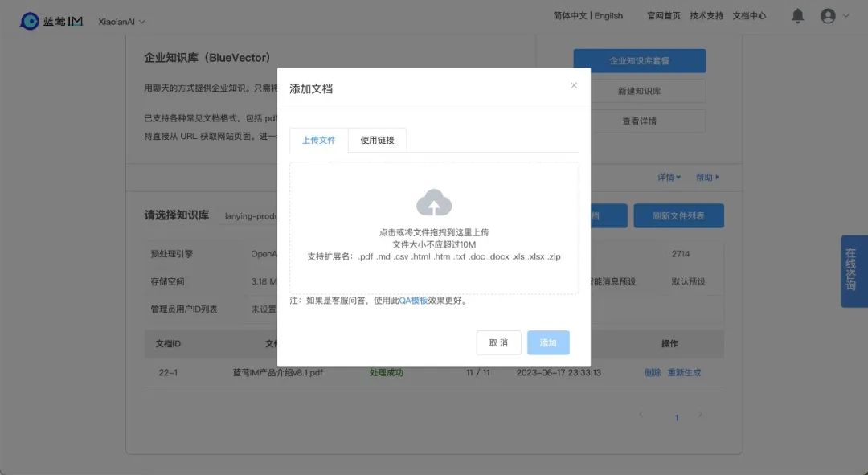Click 默认预设 value
The height and width of the screenshot is (475, 868).
(x=689, y=282)
